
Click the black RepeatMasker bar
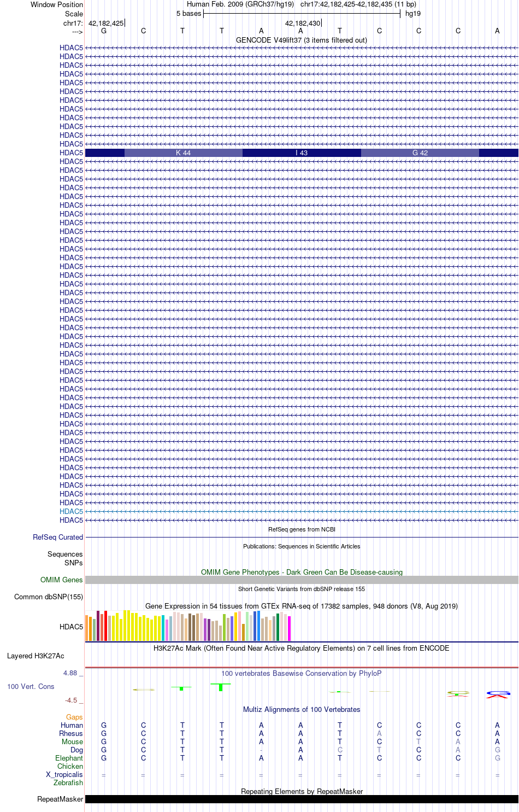pyautogui.click(x=302, y=799)
